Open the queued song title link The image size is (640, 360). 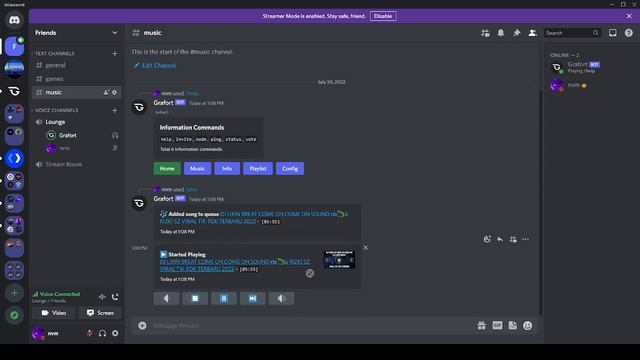pyautogui.click(x=254, y=218)
